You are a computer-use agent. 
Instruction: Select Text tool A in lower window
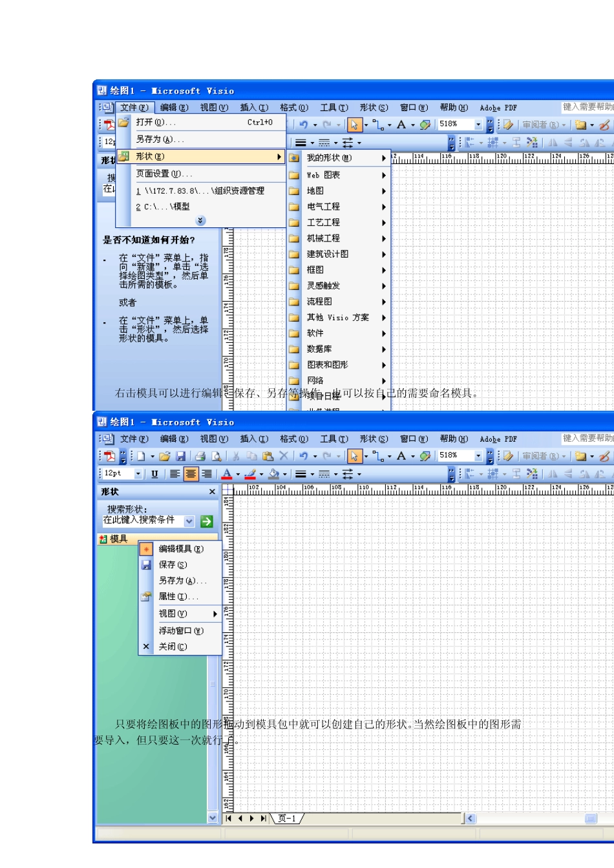(x=401, y=456)
